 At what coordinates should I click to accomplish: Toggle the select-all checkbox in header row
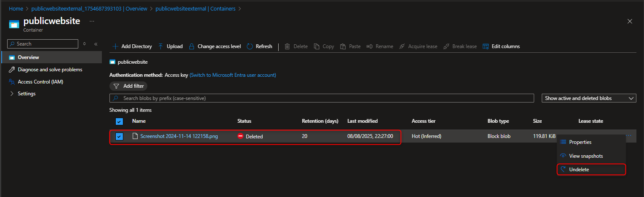point(119,121)
